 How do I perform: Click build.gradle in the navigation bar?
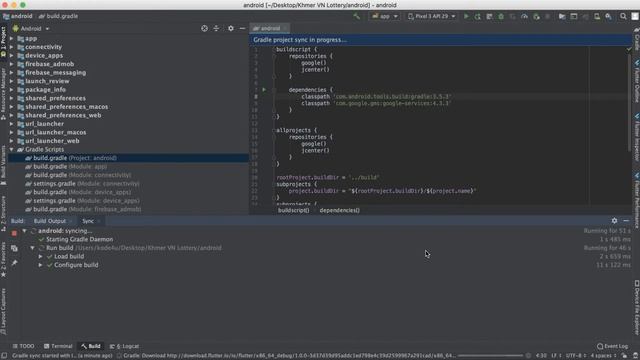pos(58,16)
